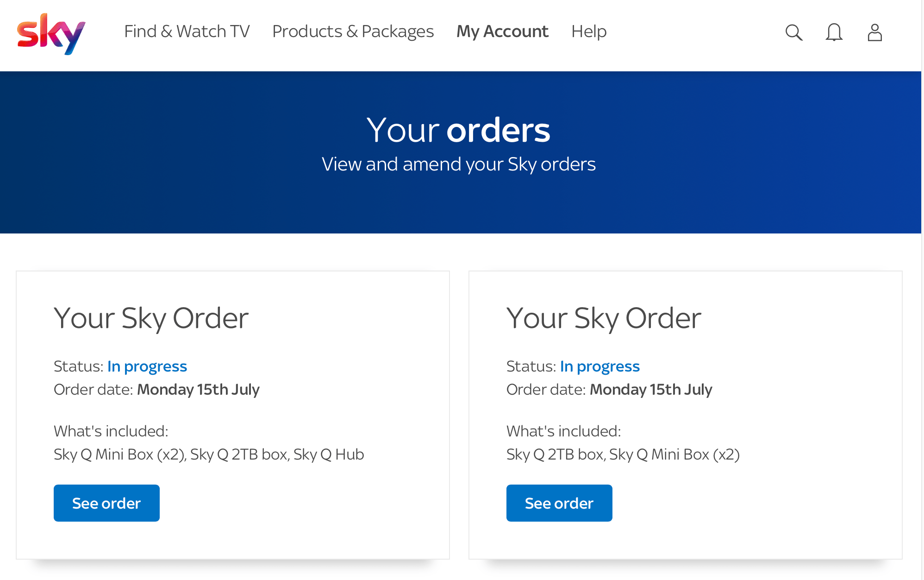Click the left order's Monday 15th July date

pos(198,390)
